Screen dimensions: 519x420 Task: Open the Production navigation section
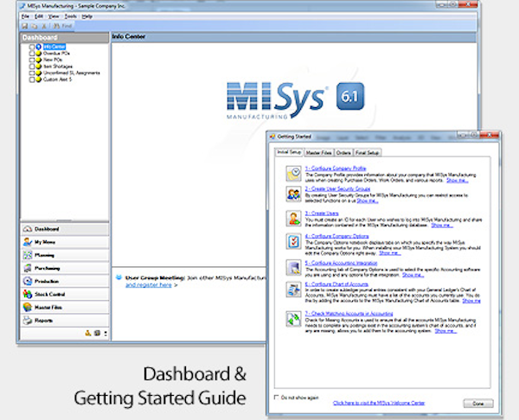coord(65,281)
